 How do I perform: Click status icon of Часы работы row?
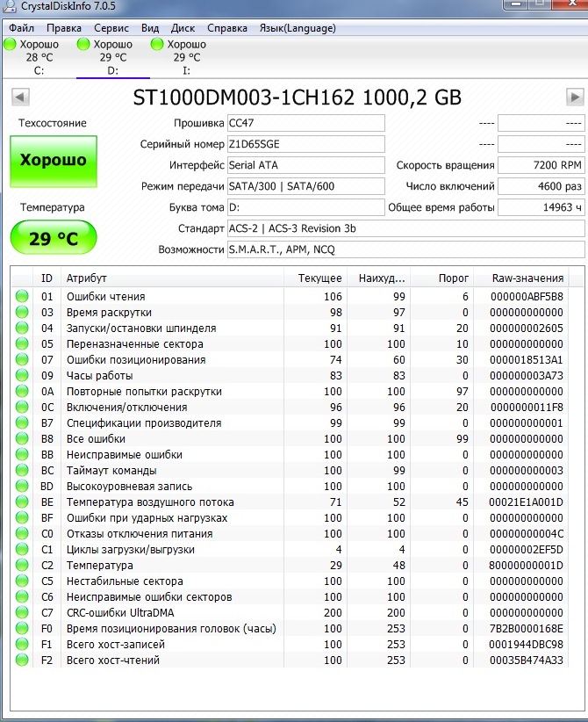point(22,375)
